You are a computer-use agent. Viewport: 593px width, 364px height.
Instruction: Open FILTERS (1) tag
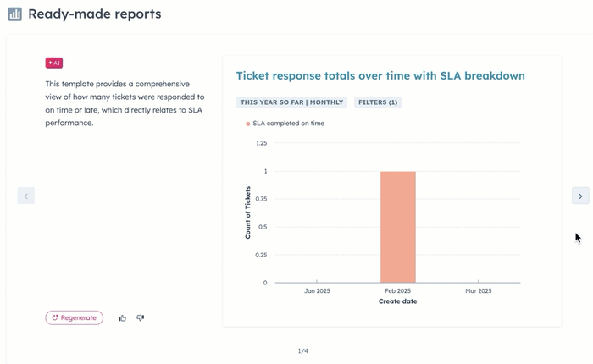[x=378, y=102]
